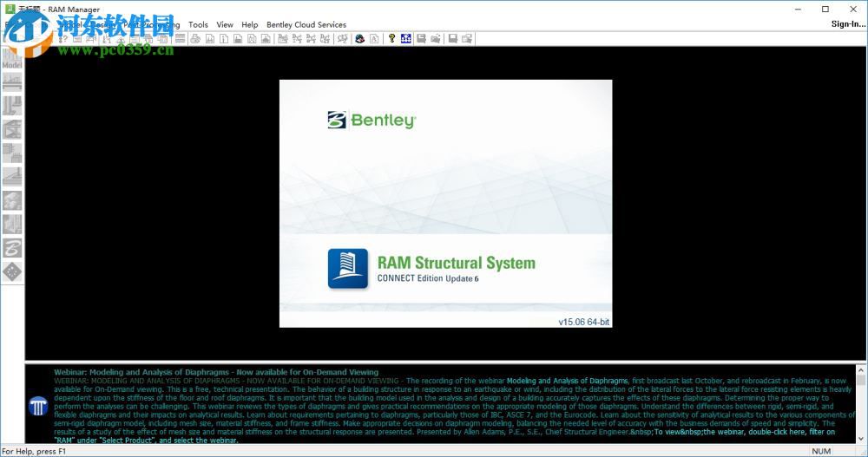Click the printer toolbar icon
This screenshot has width=868, height=457.
tap(195, 39)
